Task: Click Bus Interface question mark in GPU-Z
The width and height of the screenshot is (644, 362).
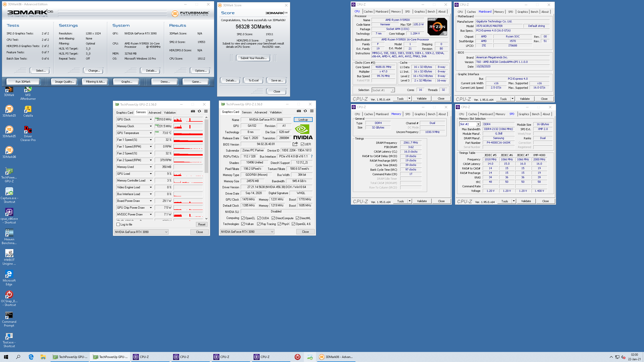Action: pos(312,156)
